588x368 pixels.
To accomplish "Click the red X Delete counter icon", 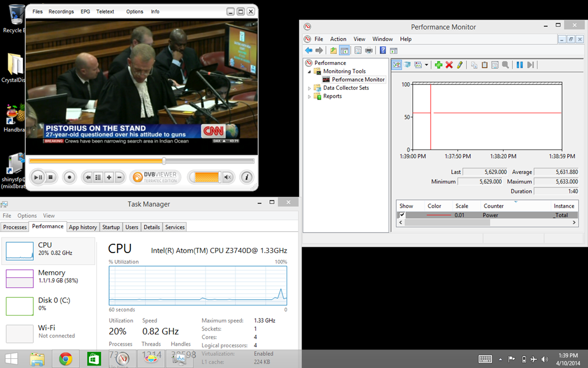I will click(x=449, y=65).
